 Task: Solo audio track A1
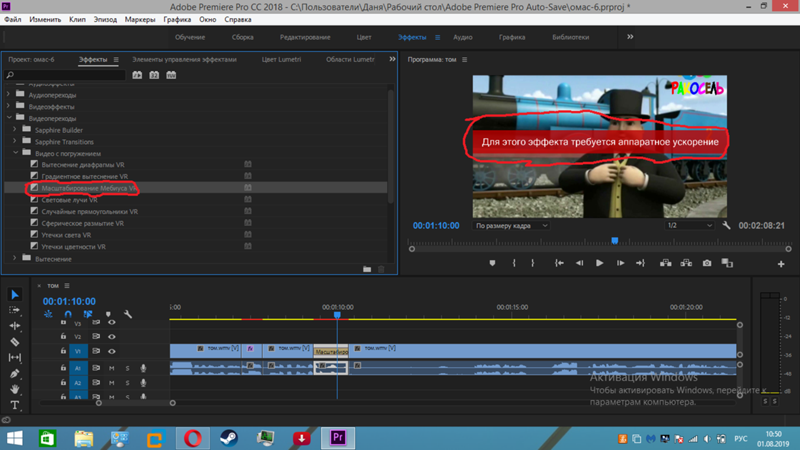(128, 368)
